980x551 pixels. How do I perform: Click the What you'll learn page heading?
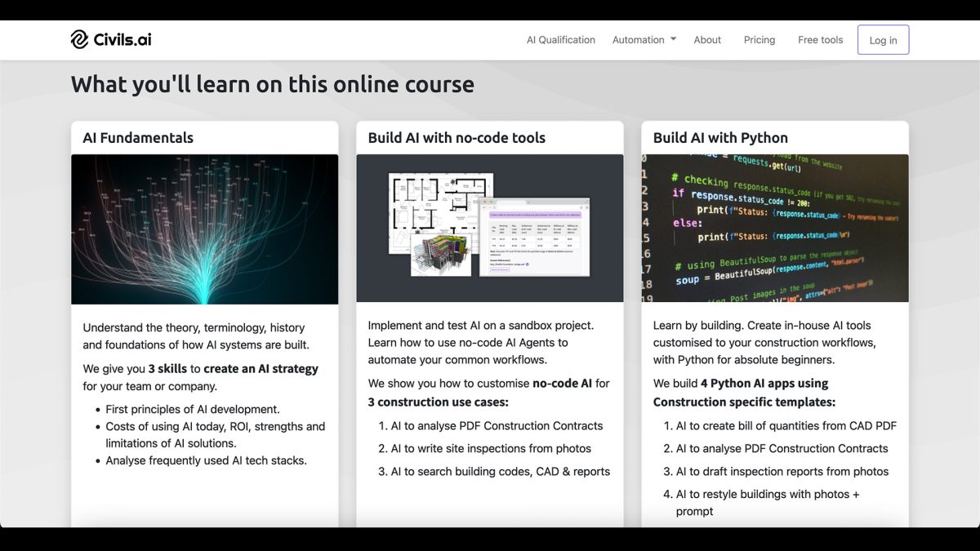273,84
